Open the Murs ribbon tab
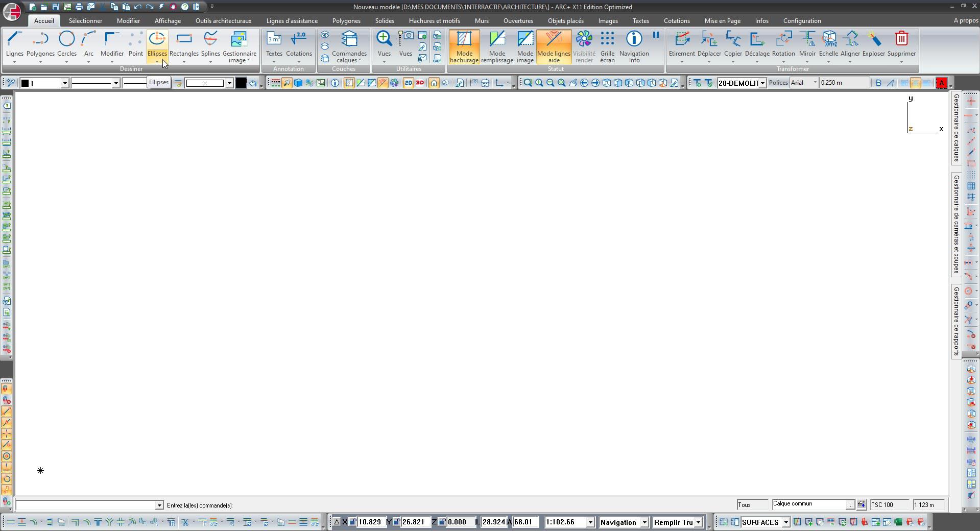 point(482,21)
